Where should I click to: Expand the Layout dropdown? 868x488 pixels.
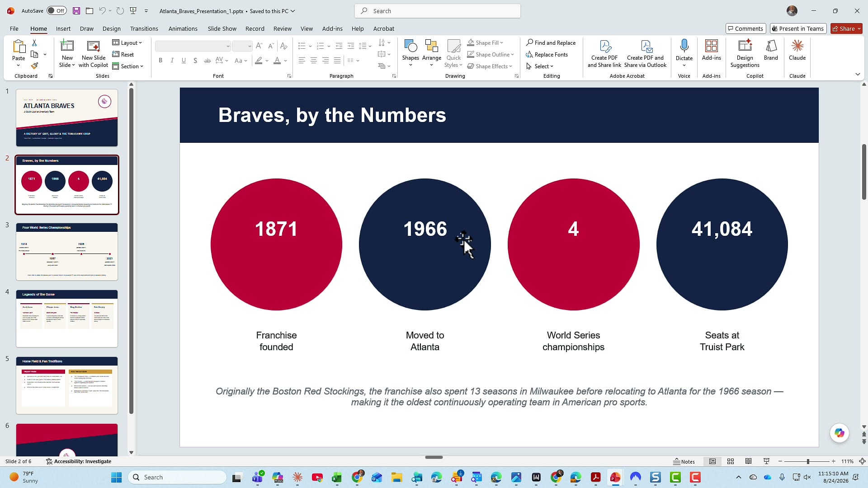coord(127,42)
